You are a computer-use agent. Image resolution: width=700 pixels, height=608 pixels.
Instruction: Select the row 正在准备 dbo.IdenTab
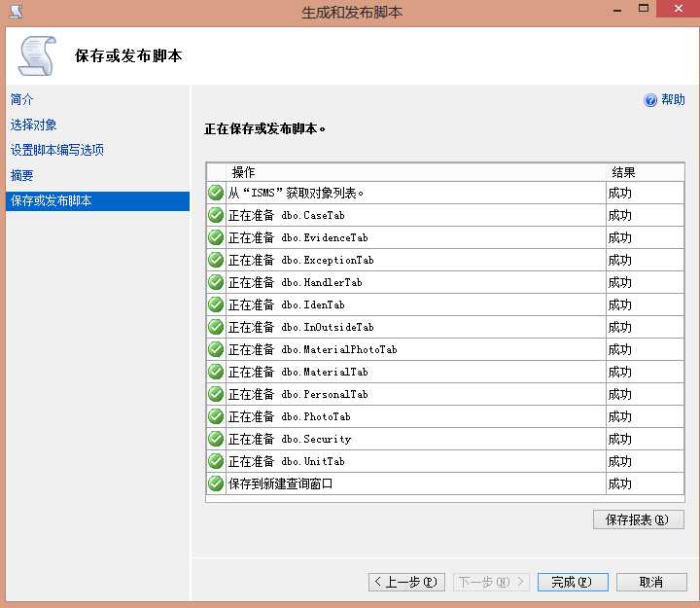point(445,304)
